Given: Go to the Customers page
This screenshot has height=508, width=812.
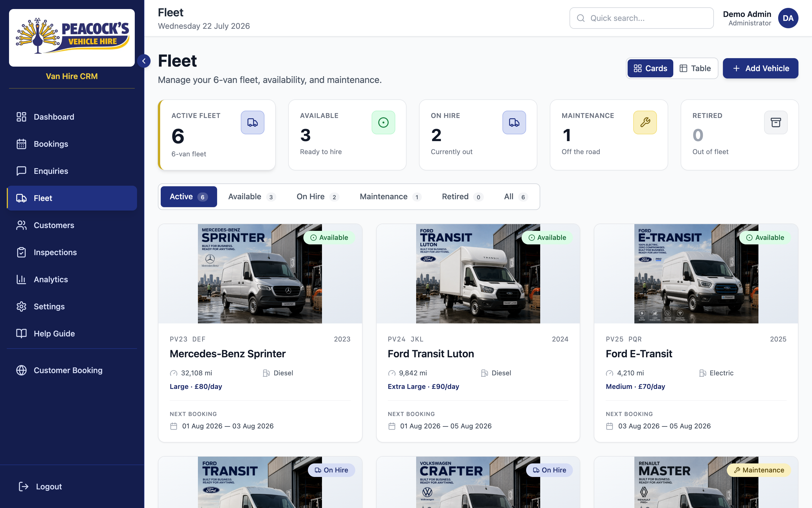Looking at the screenshot, I should pyautogui.click(x=72, y=225).
